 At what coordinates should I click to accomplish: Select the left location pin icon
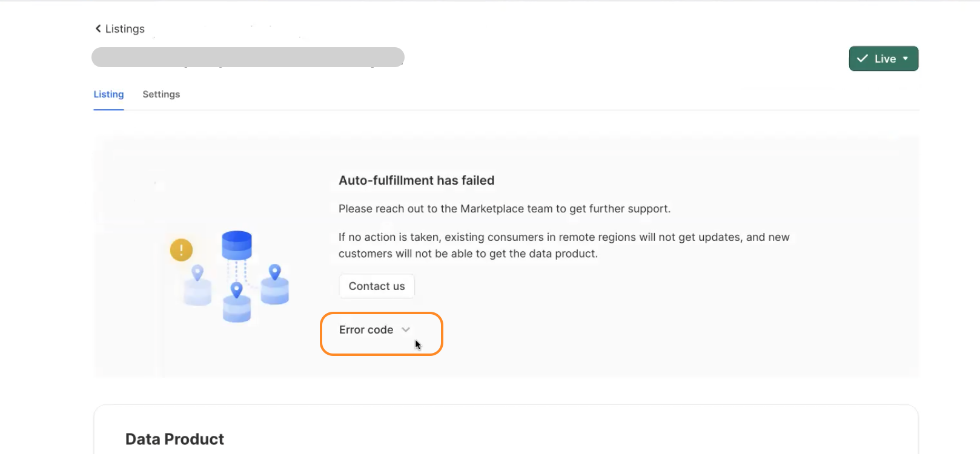point(197,272)
